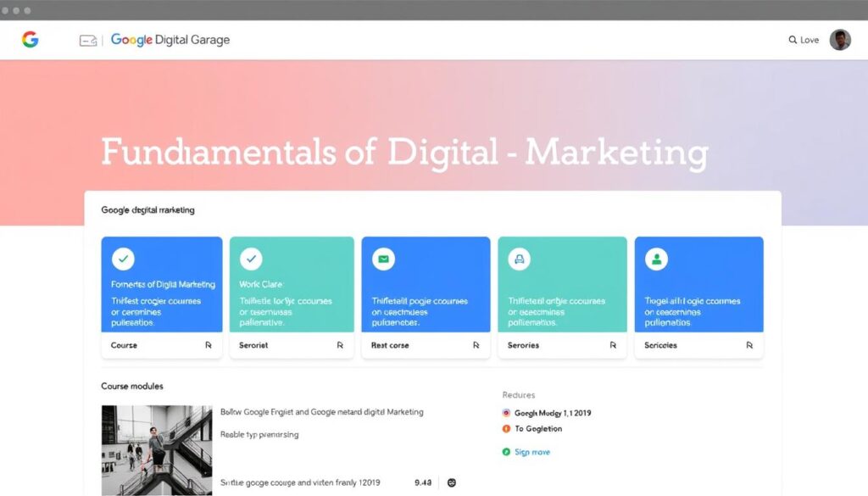The image size is (868, 496).
Task: Click the Scricoies label
Action: pos(660,345)
